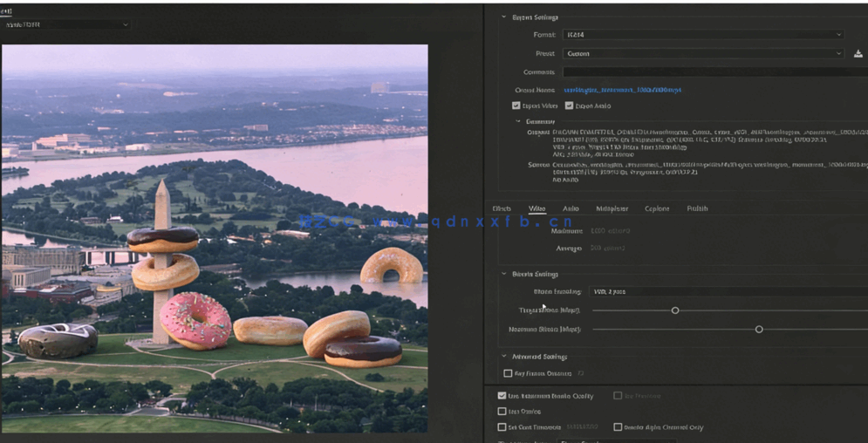
Task: Enable Render Alpha Channel Only
Action: pyautogui.click(x=618, y=427)
